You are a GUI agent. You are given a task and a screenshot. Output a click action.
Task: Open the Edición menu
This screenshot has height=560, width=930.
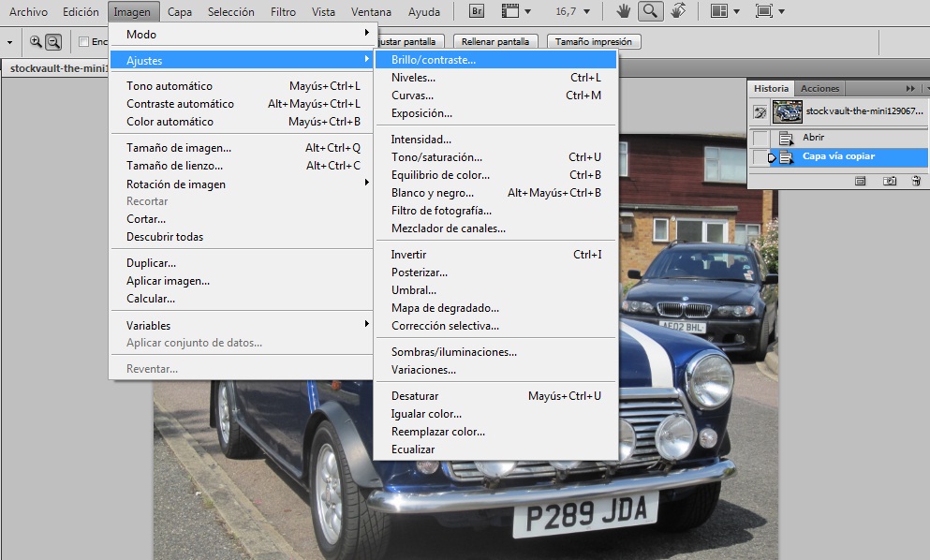(x=81, y=12)
